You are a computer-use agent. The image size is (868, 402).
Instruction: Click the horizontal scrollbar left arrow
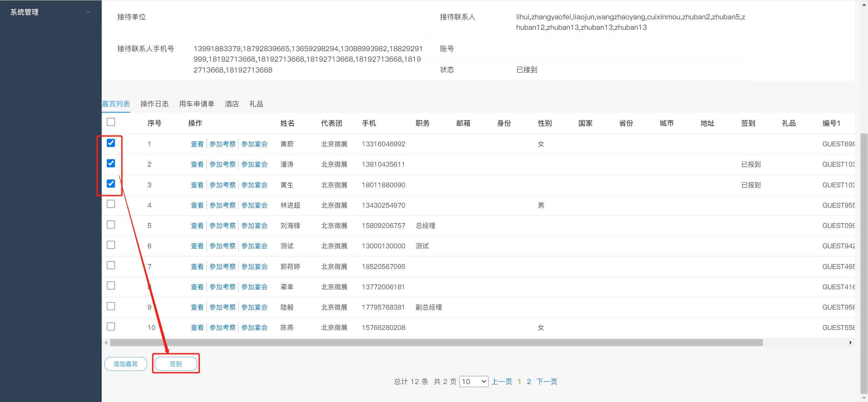point(106,343)
